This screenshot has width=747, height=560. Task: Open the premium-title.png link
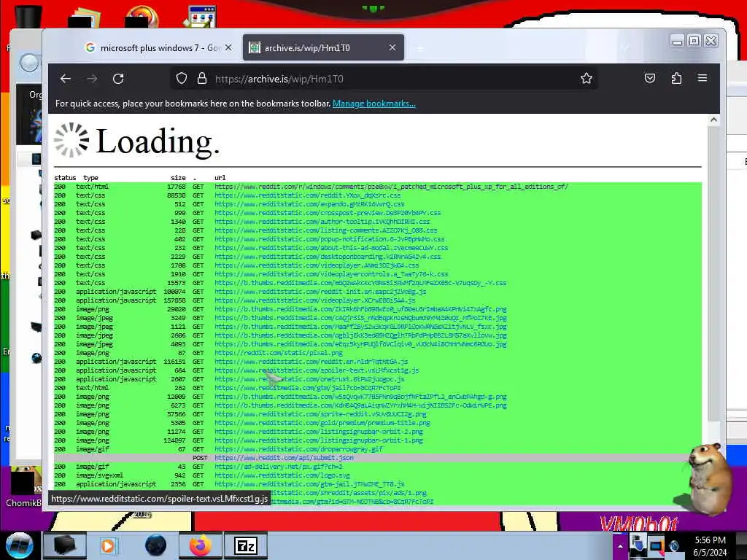pos(322,423)
